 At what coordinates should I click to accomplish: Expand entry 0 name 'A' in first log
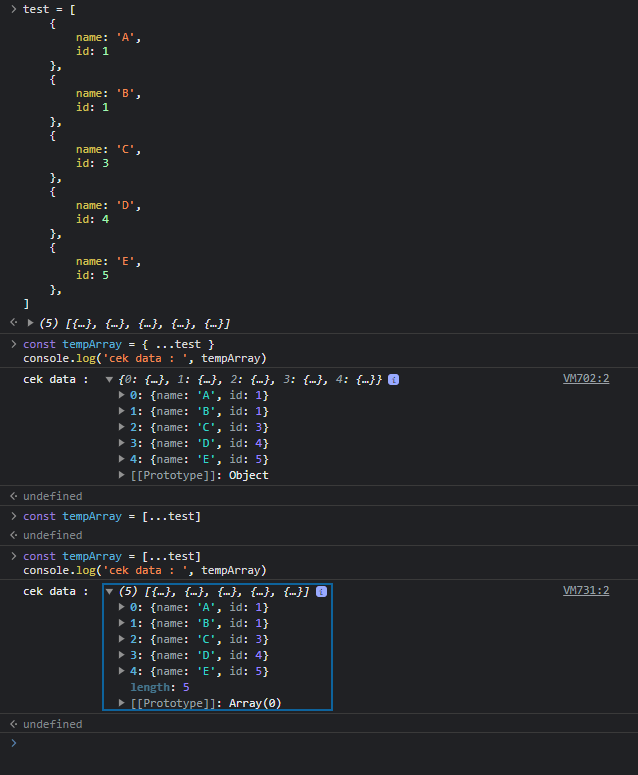pyautogui.click(x=122, y=395)
